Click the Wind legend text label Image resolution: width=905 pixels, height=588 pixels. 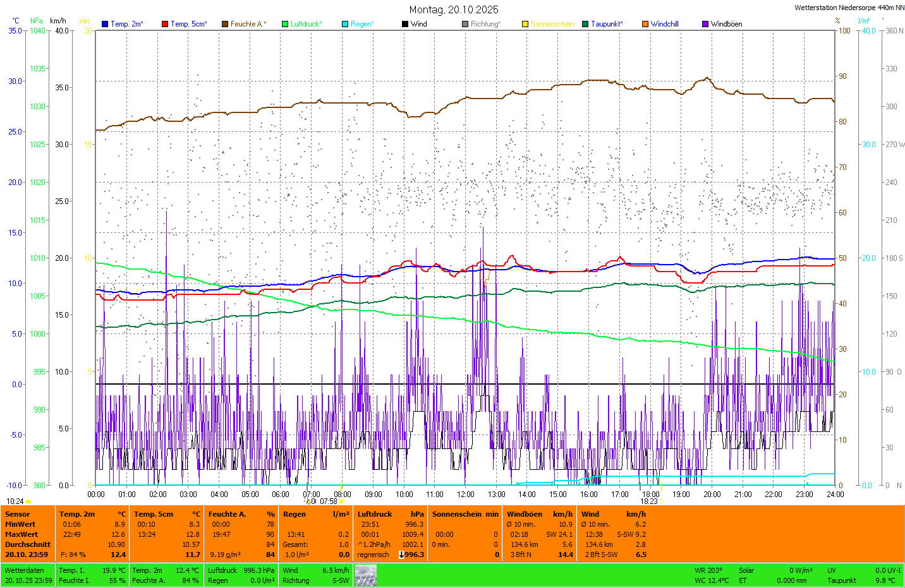pos(418,24)
